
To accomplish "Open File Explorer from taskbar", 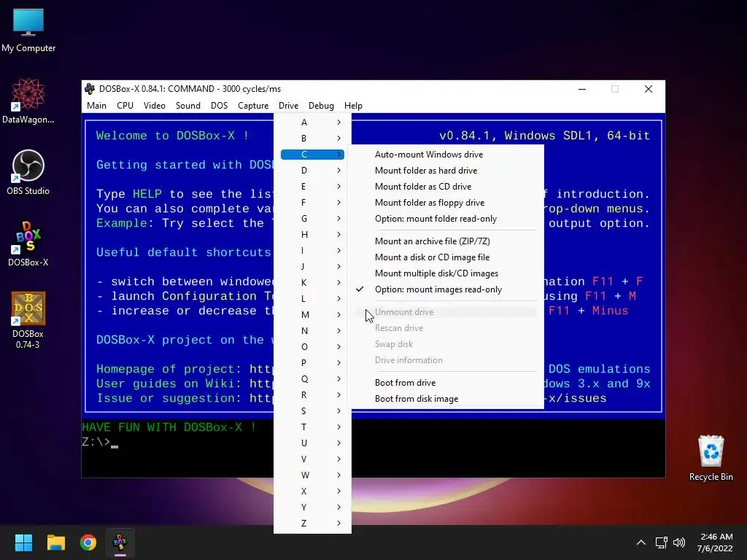I will [55, 542].
